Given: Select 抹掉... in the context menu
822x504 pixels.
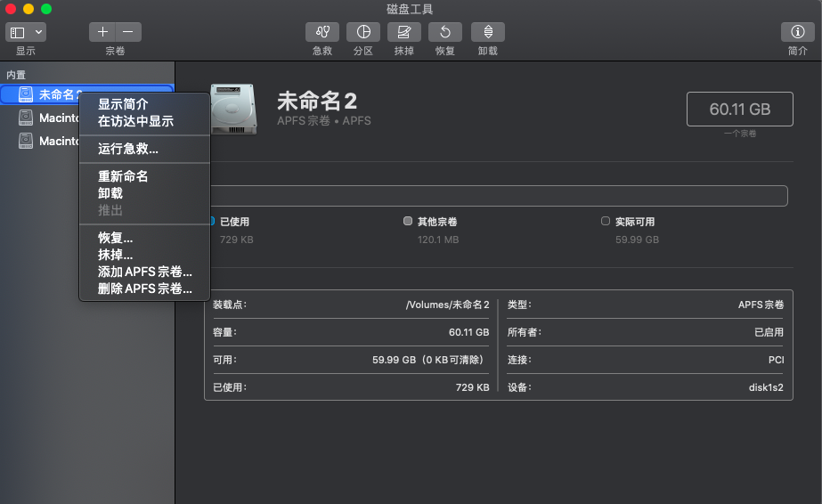Looking at the screenshot, I should 115,255.
